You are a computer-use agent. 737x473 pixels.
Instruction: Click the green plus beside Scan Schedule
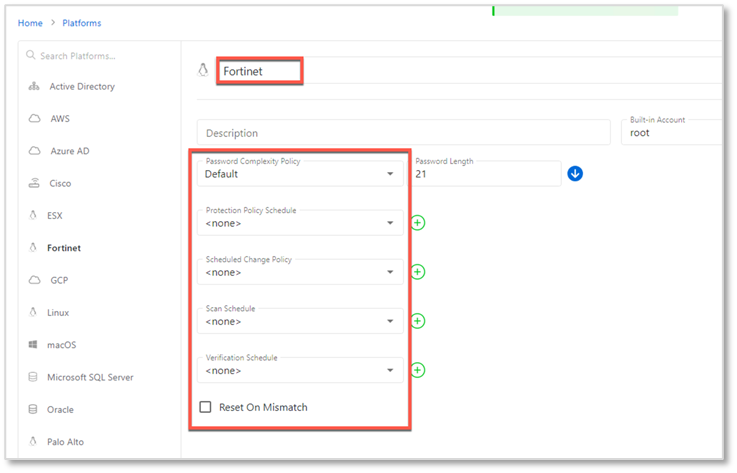point(418,321)
